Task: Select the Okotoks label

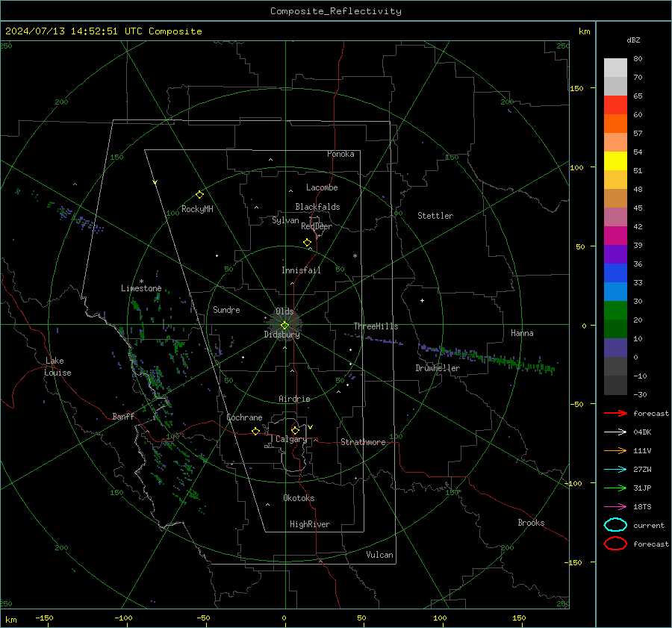Action: click(299, 497)
